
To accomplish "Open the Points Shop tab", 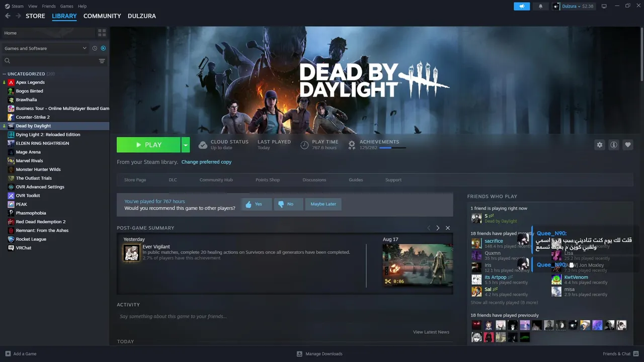I will tap(268, 180).
